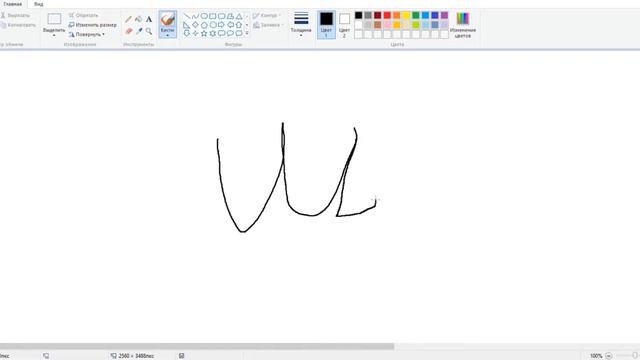Select the Color picker eyedropper tool
This screenshot has height=360, width=640.
pyautogui.click(x=139, y=31)
